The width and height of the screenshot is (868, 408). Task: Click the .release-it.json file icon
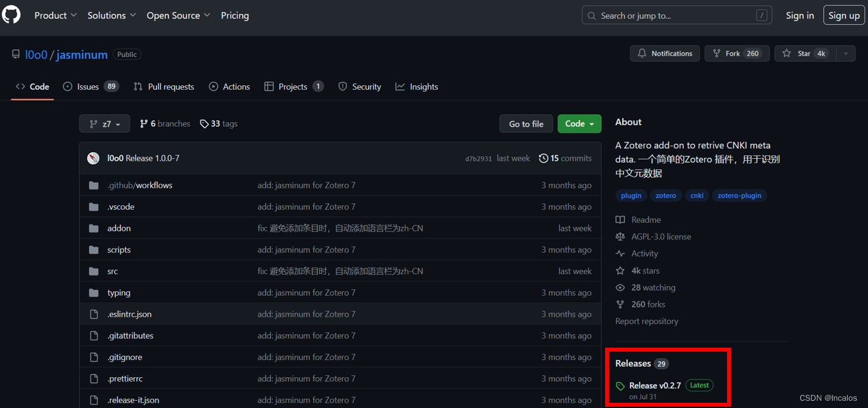(94, 400)
